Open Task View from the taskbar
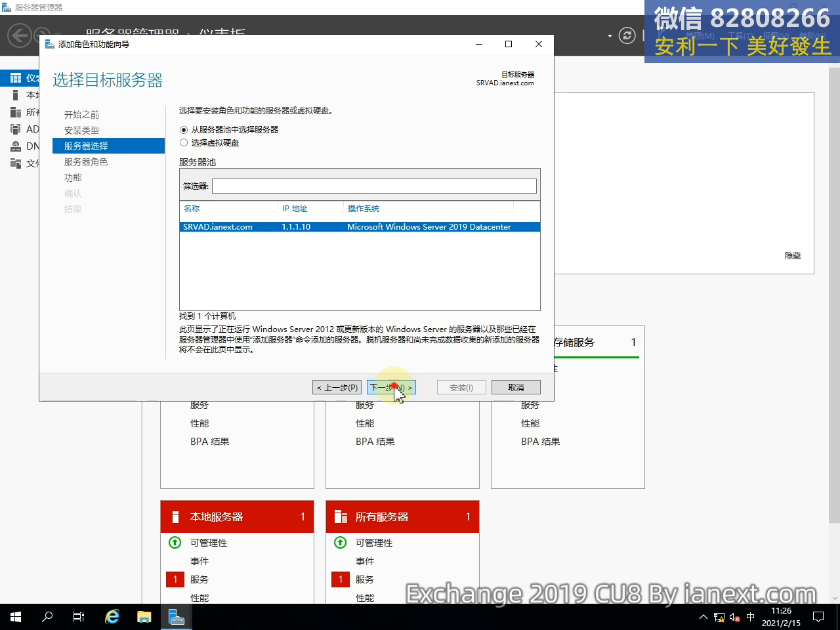Image resolution: width=840 pixels, height=630 pixels. (79, 617)
